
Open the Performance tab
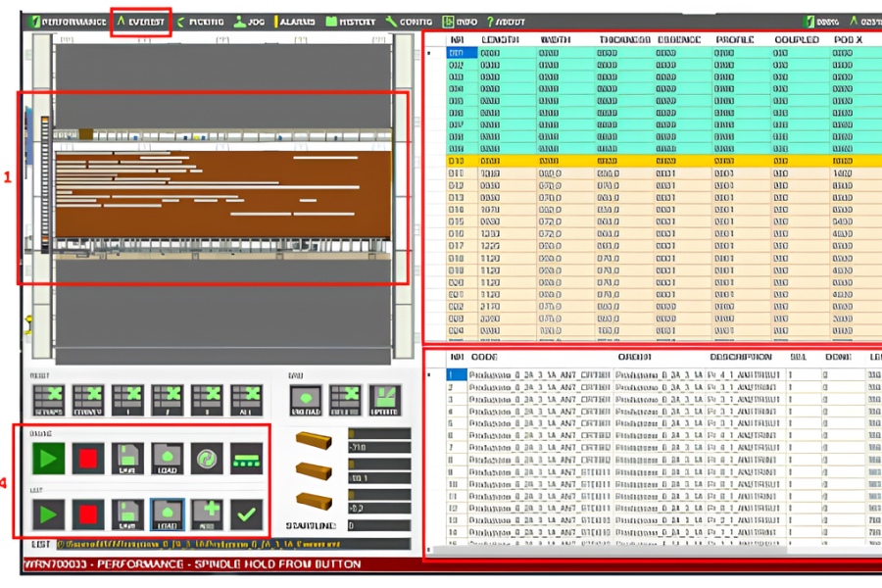(x=68, y=22)
